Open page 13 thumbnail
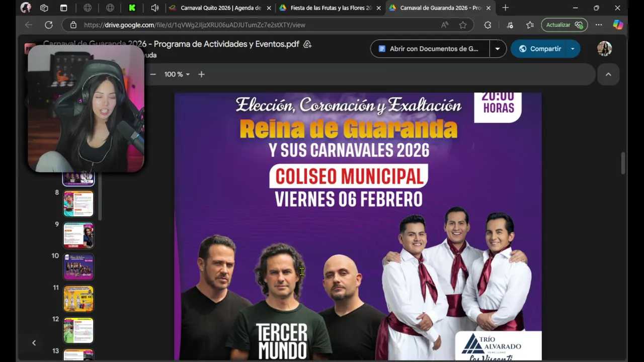The height and width of the screenshot is (362, 644). (x=78, y=354)
